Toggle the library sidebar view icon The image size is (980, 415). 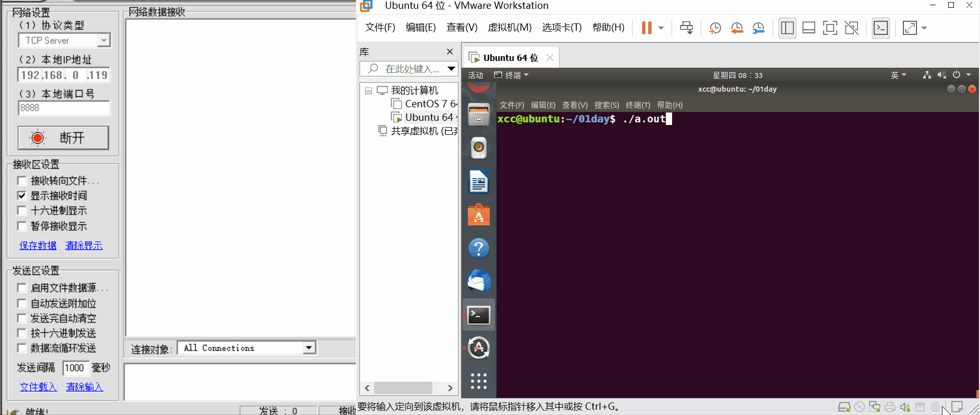(x=787, y=28)
